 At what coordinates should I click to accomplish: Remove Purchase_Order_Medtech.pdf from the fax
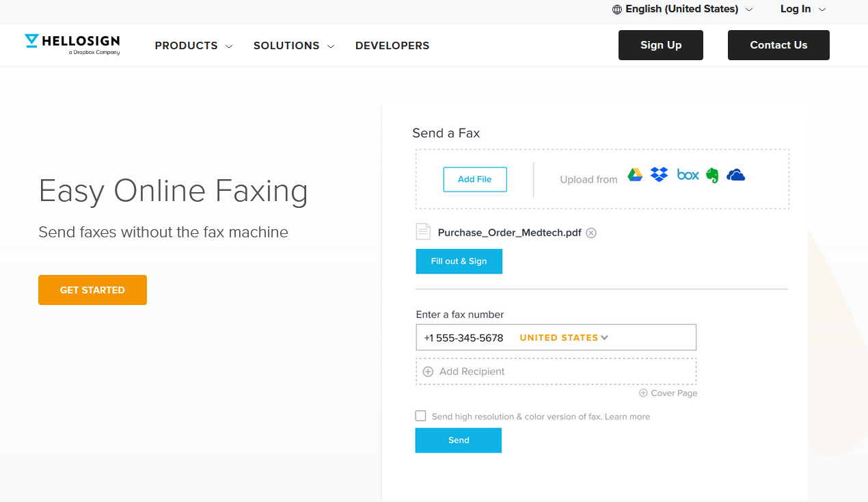[591, 233]
